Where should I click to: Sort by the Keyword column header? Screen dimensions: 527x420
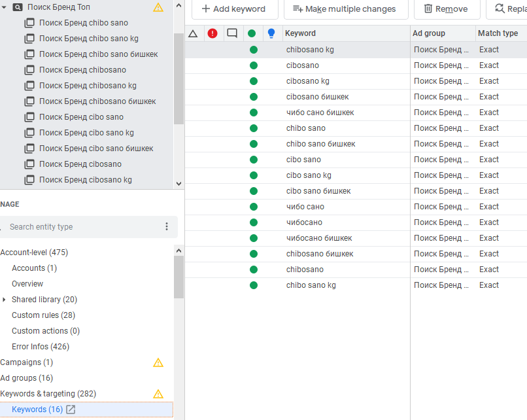point(346,33)
